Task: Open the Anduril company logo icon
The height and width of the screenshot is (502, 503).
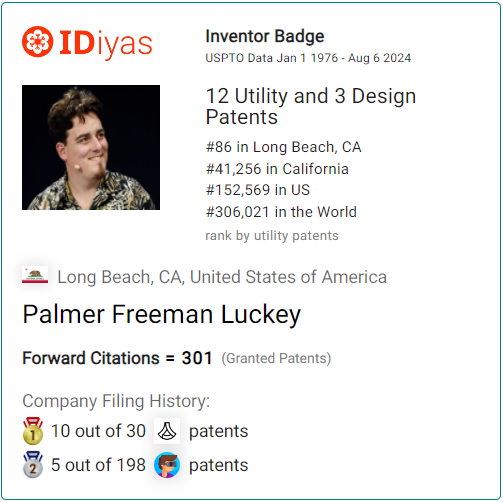Action: pos(167,431)
